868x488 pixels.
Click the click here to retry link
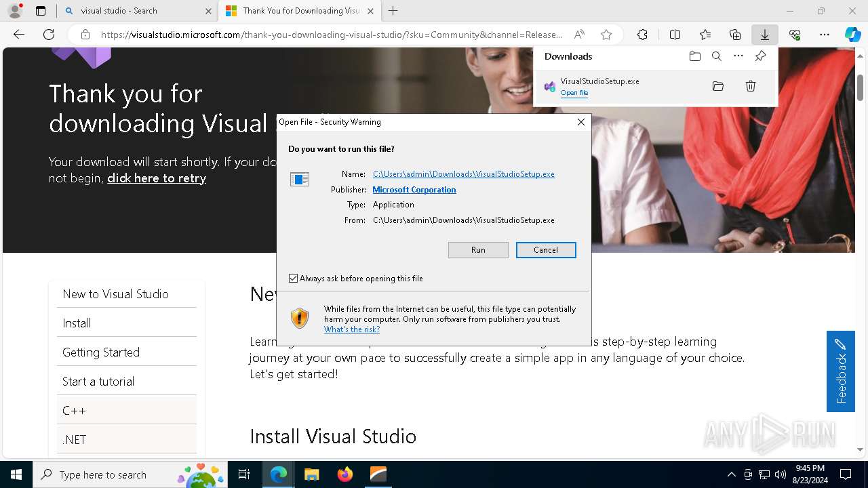click(157, 178)
